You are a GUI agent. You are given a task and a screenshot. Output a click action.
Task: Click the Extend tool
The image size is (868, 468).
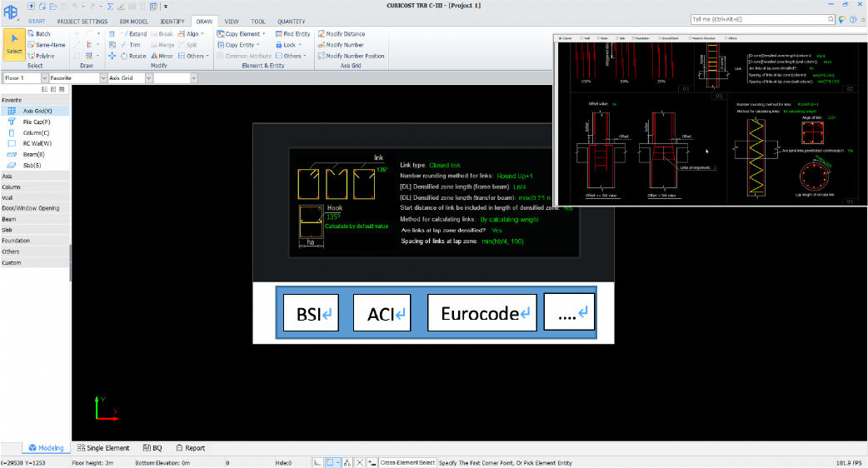click(x=133, y=34)
